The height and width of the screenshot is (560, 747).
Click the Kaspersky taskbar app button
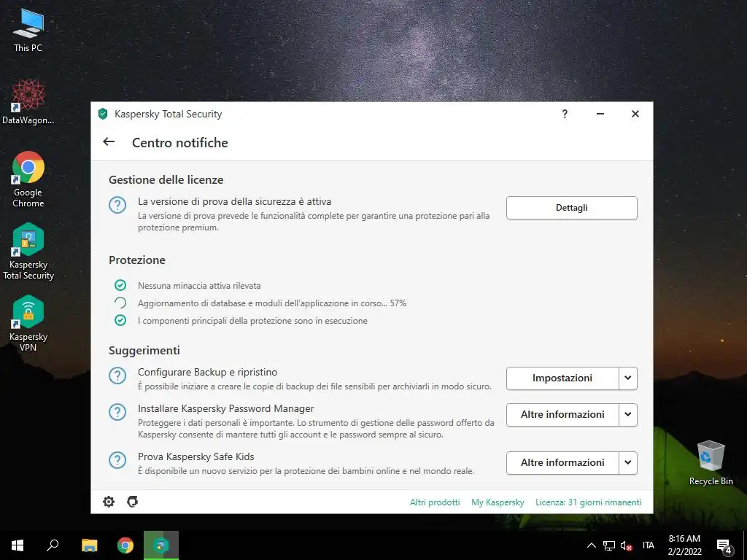pos(161,545)
